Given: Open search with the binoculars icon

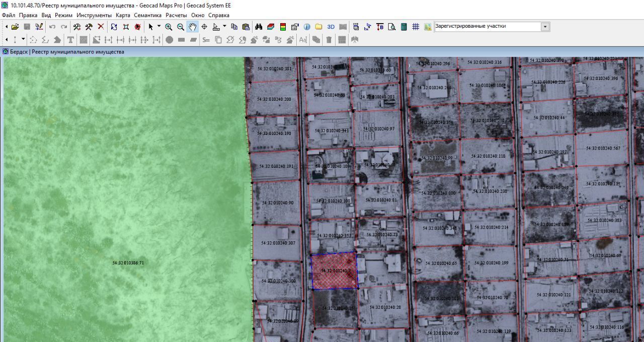Looking at the screenshot, I should (x=259, y=27).
